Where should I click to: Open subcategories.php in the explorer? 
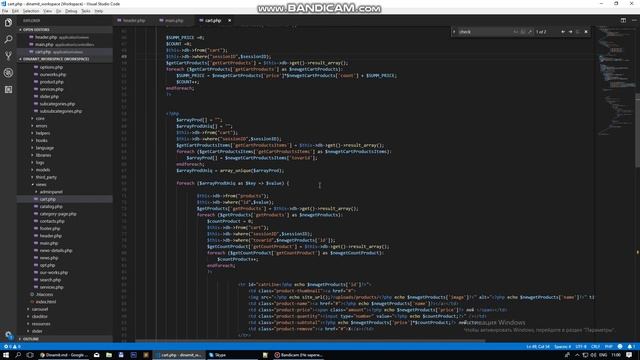[x=57, y=104]
